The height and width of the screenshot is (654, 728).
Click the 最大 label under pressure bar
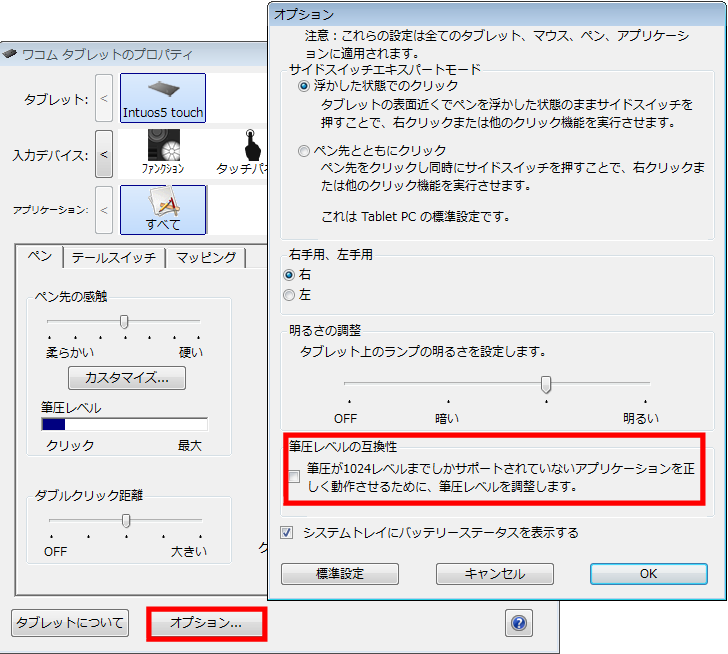[190, 446]
